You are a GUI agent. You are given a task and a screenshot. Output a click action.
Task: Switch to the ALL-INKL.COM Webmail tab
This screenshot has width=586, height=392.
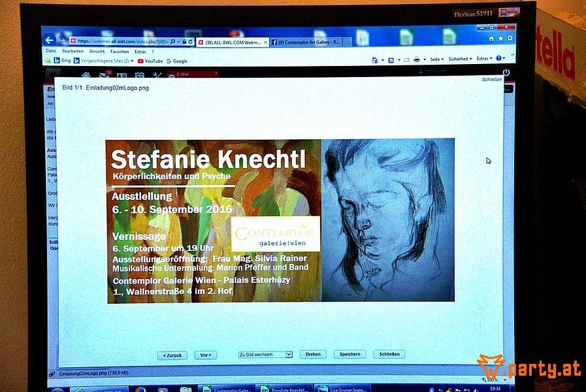click(x=233, y=42)
